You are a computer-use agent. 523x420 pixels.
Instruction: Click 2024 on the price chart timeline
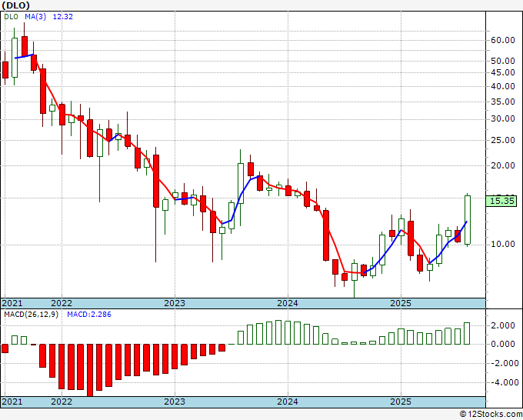click(288, 303)
